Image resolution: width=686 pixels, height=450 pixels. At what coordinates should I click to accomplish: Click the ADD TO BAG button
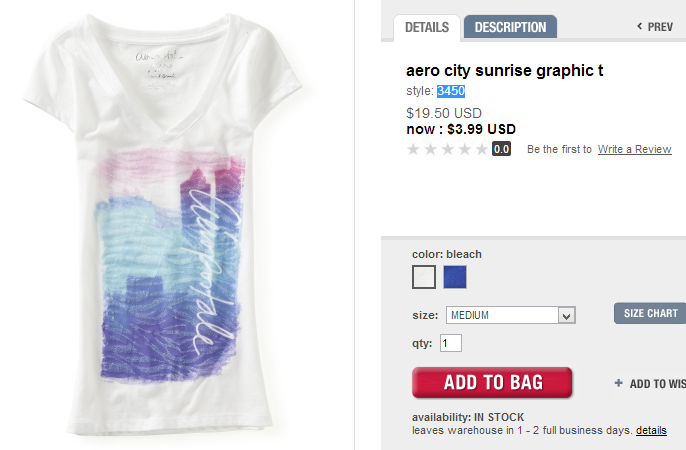pyautogui.click(x=492, y=383)
